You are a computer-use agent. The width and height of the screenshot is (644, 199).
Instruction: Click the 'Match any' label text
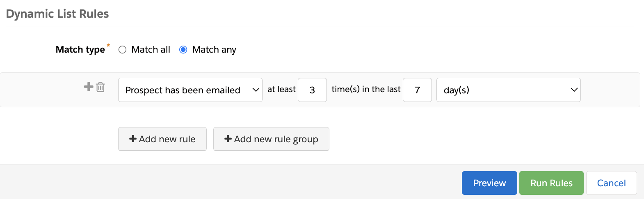pos(214,50)
